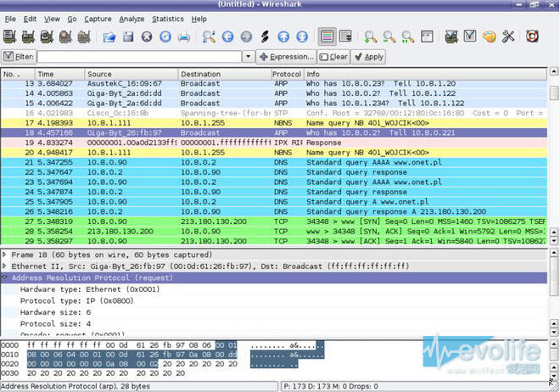The width and height of the screenshot is (560, 392).
Task: Expand the Ethernet II tree node
Action: click(x=4, y=266)
